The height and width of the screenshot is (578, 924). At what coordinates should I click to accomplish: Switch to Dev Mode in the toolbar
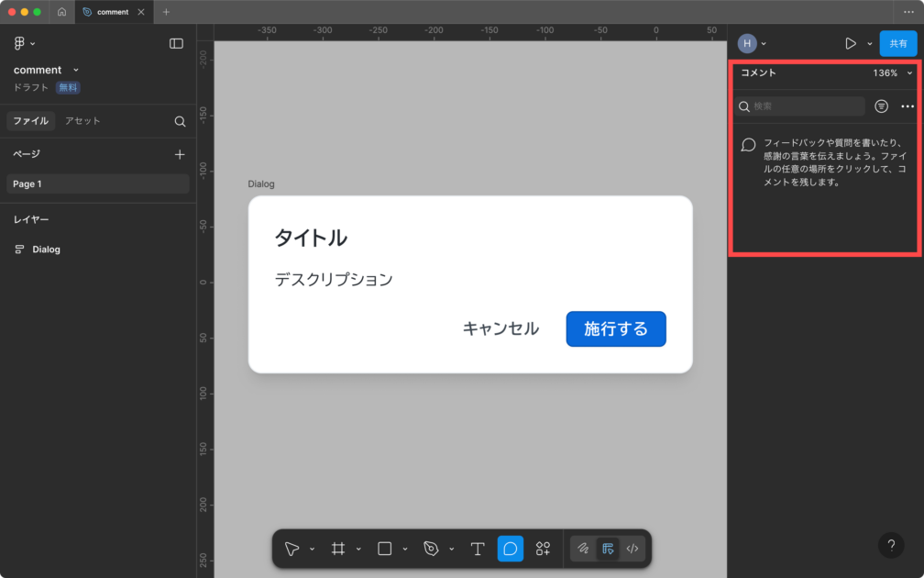click(x=632, y=549)
